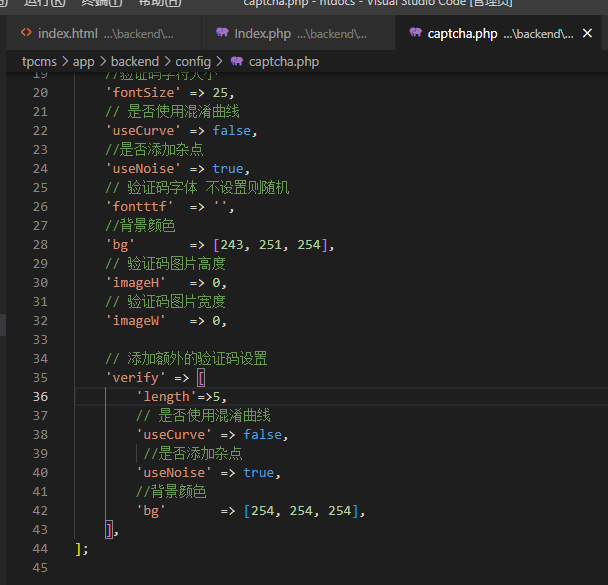The height and width of the screenshot is (585, 608).
Task: Switch to the Index.php tab
Action: tap(299, 33)
